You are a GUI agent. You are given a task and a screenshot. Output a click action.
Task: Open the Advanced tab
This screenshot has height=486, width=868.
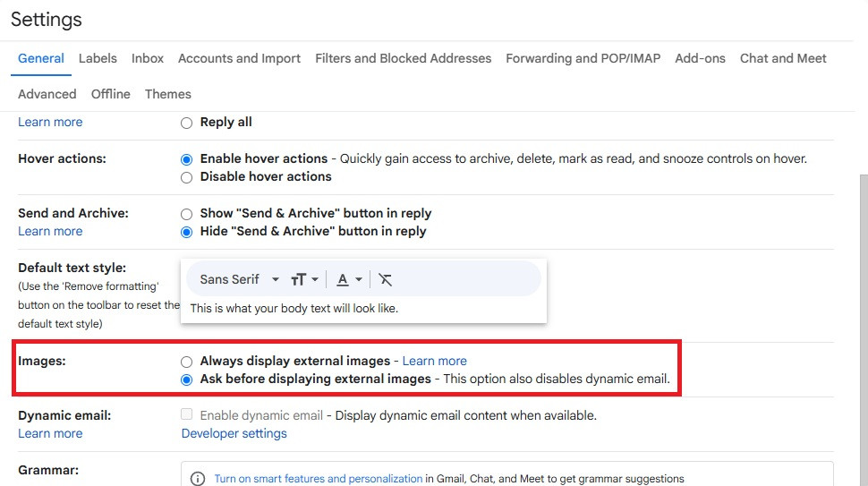click(47, 94)
